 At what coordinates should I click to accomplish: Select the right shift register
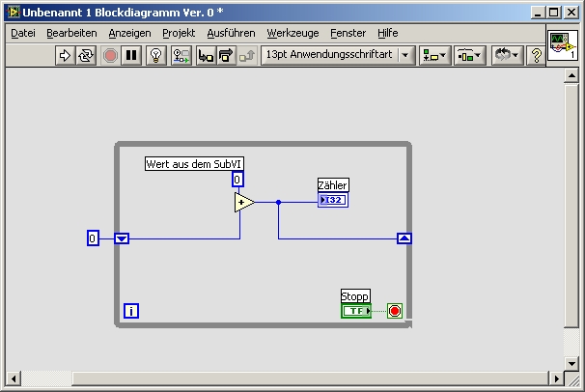pyautogui.click(x=404, y=238)
